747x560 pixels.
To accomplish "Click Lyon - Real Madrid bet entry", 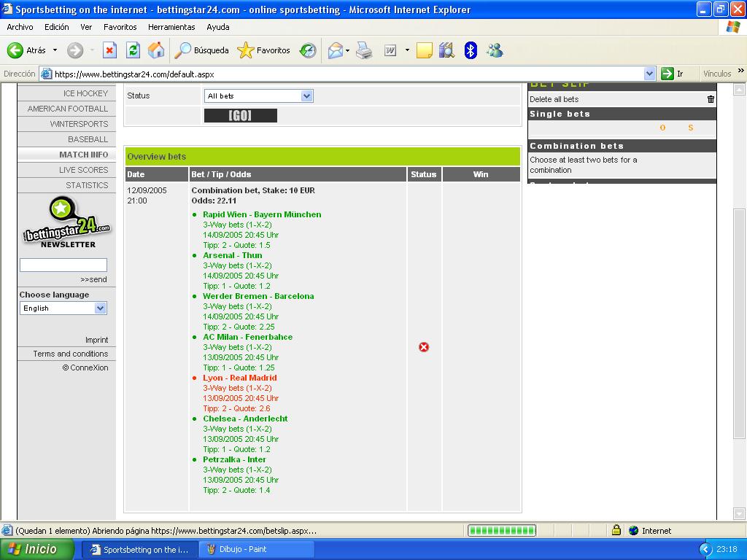I will point(239,378).
